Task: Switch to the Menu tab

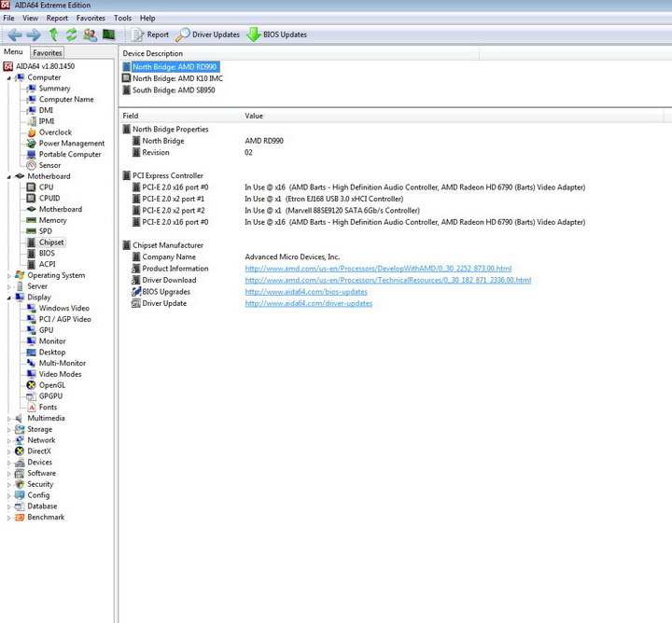Action: 13,52
